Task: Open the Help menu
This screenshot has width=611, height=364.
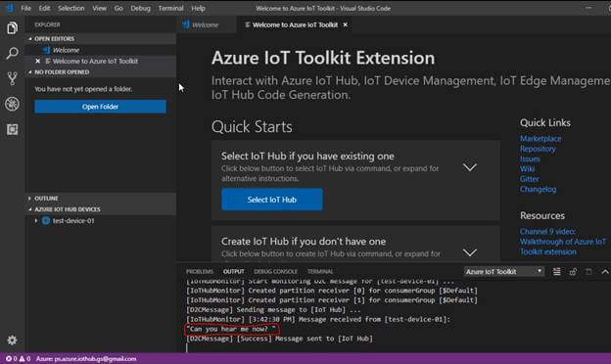Action: tap(198, 8)
